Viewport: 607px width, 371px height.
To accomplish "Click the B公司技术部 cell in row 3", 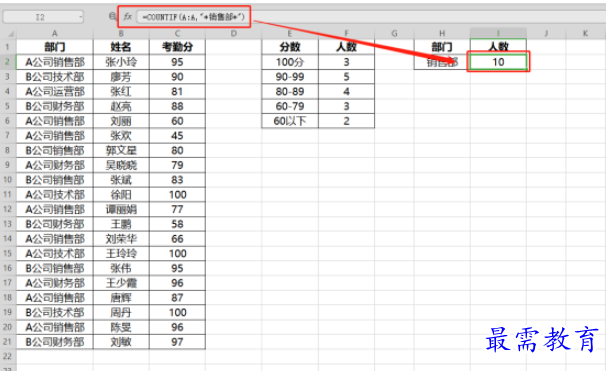I will tap(55, 77).
